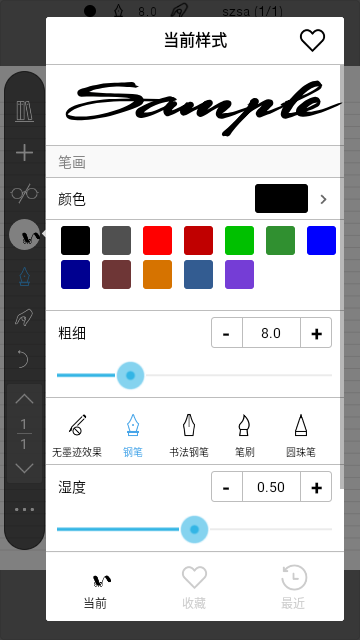Switch to the 最近 recent tab
This screenshot has height=640, width=360.
coord(293,588)
